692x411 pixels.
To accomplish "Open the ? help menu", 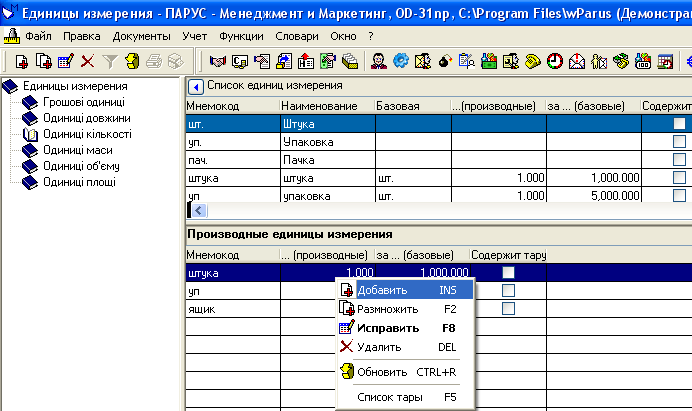I will pyautogui.click(x=371, y=36).
